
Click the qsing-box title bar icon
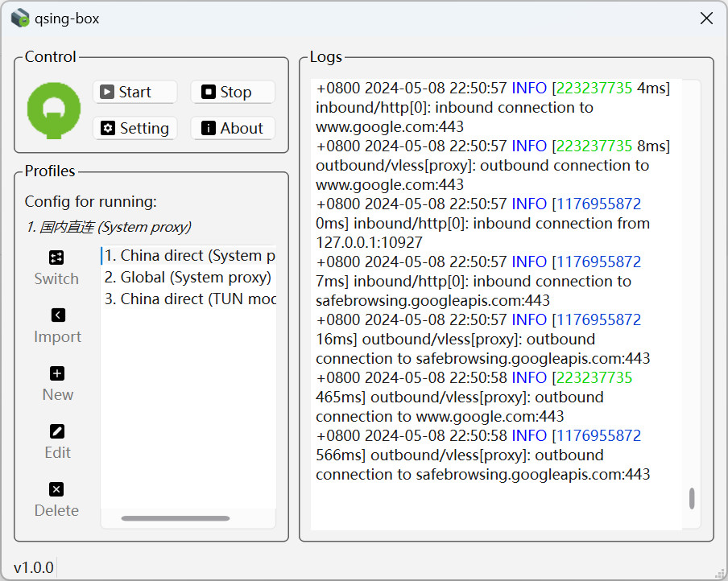(x=20, y=19)
